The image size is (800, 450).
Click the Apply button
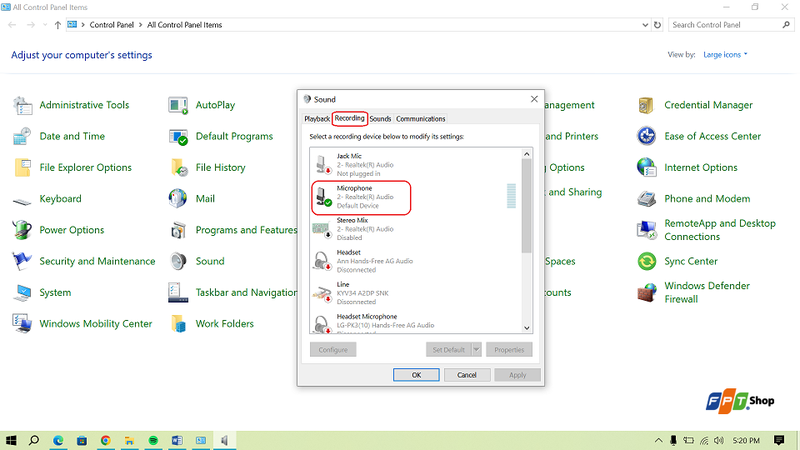517,375
